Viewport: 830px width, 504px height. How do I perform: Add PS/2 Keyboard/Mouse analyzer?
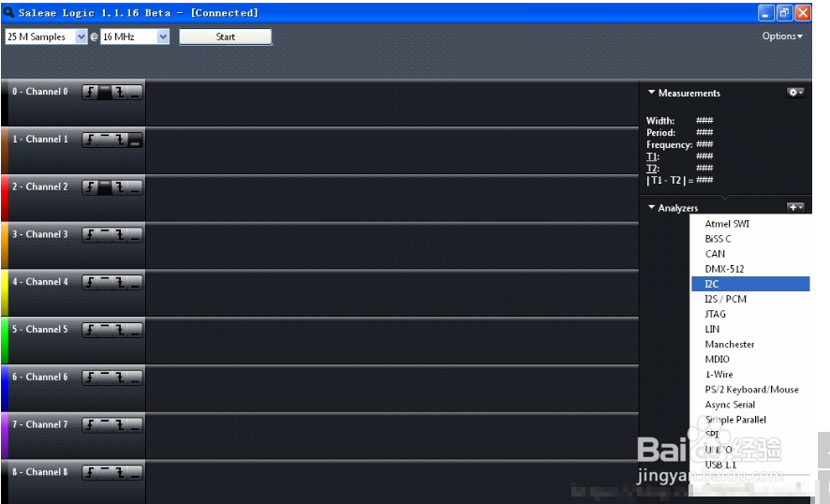(750, 390)
